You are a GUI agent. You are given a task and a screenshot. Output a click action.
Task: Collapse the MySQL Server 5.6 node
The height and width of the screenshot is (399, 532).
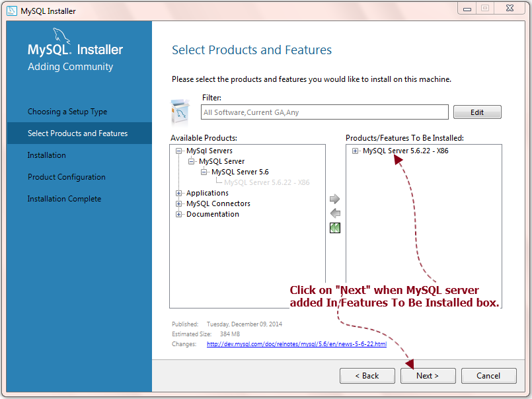point(204,172)
